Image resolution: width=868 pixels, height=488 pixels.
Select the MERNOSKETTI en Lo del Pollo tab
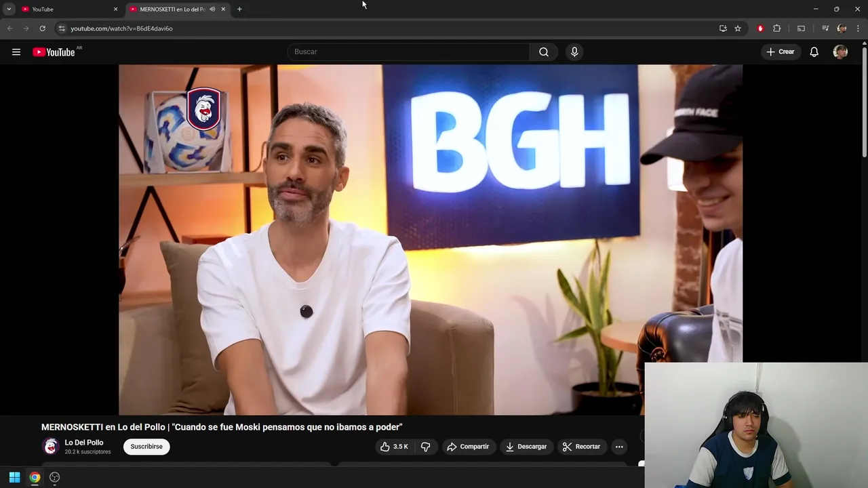click(x=178, y=9)
